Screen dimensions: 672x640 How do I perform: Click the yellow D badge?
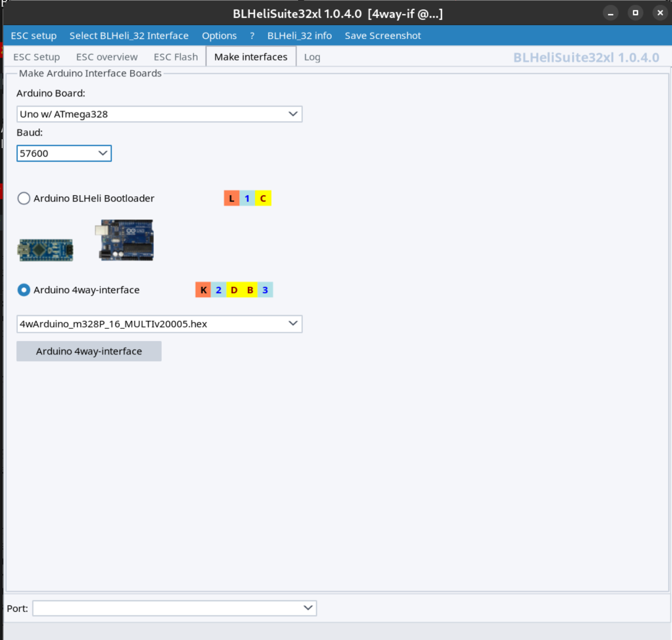tap(234, 290)
